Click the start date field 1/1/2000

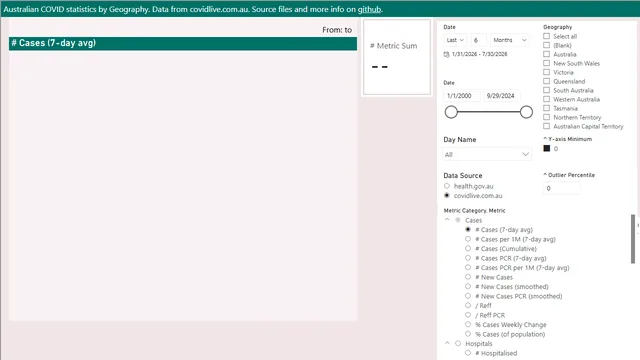(462, 96)
